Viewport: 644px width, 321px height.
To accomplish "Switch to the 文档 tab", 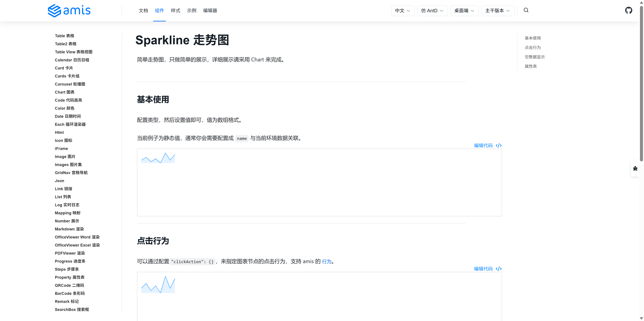I will coord(143,11).
